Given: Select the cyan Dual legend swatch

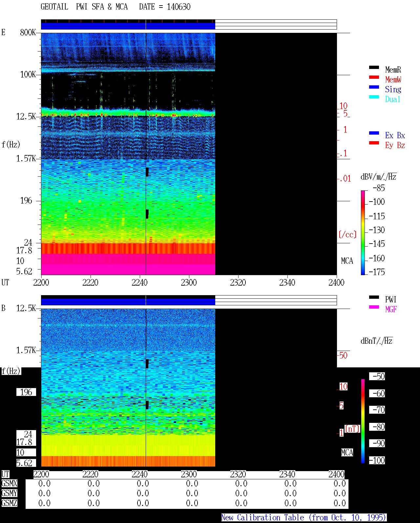Looking at the screenshot, I should click(374, 97).
